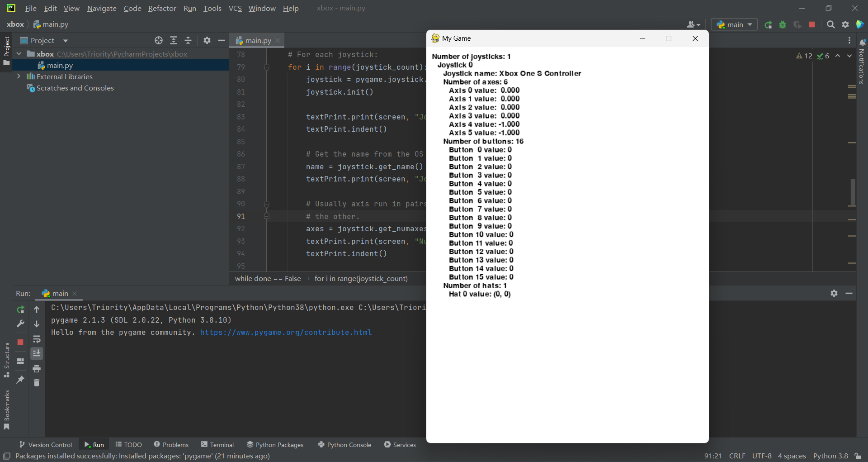The width and height of the screenshot is (868, 462).
Task: Open the main run configuration dropdown
Action: point(735,25)
